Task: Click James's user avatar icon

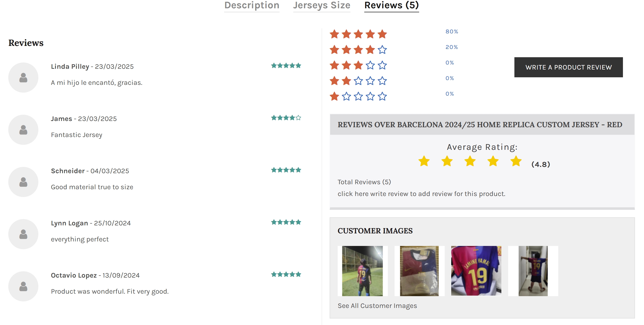Action: (23, 130)
